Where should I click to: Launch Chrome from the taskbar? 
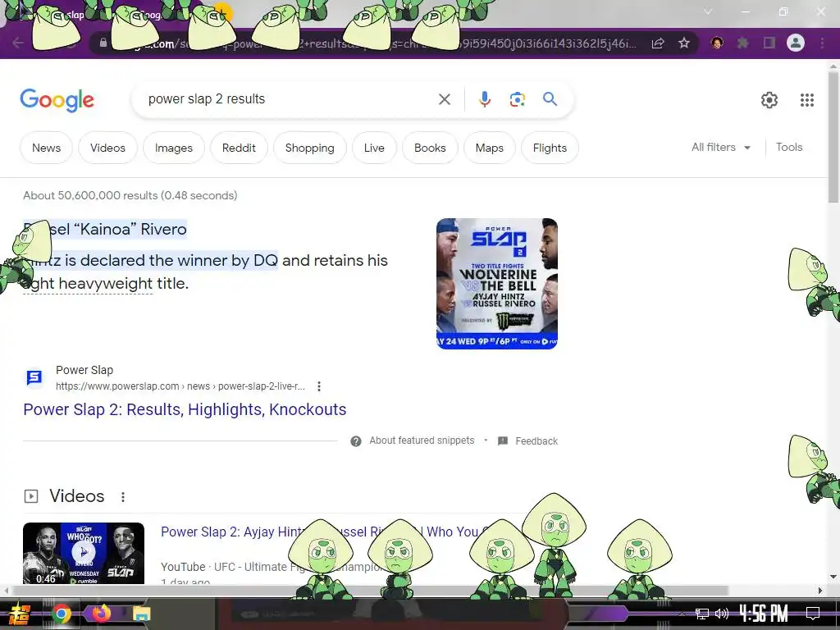[61, 614]
